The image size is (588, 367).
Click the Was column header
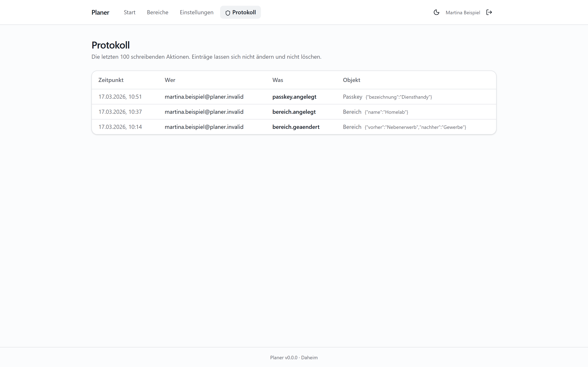click(x=278, y=80)
